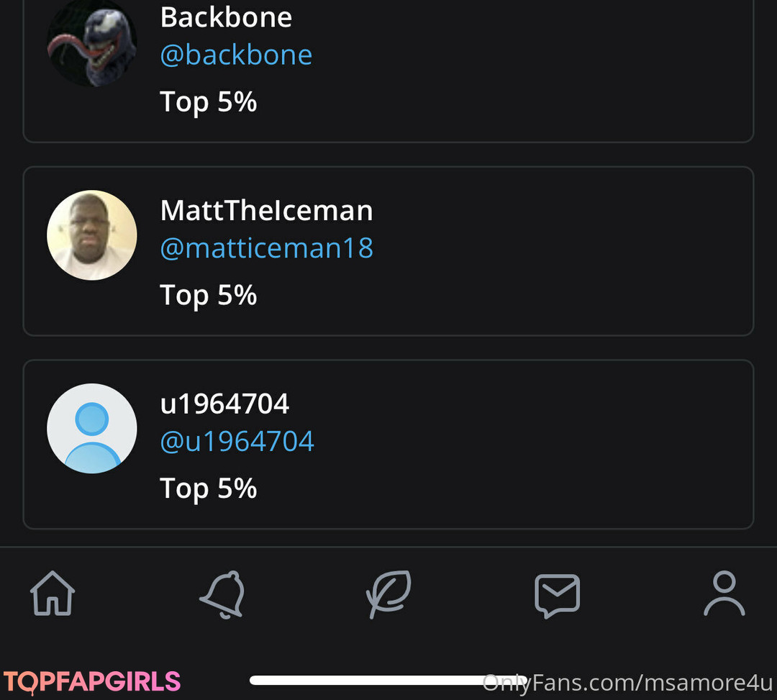Open the profile person icon
Screen dimensions: 777x700
pos(724,594)
